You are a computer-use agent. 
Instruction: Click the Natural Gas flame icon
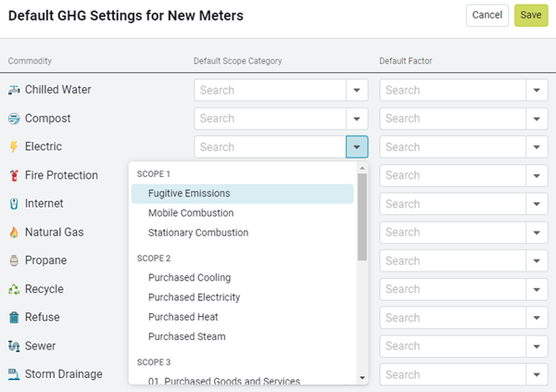tap(14, 233)
